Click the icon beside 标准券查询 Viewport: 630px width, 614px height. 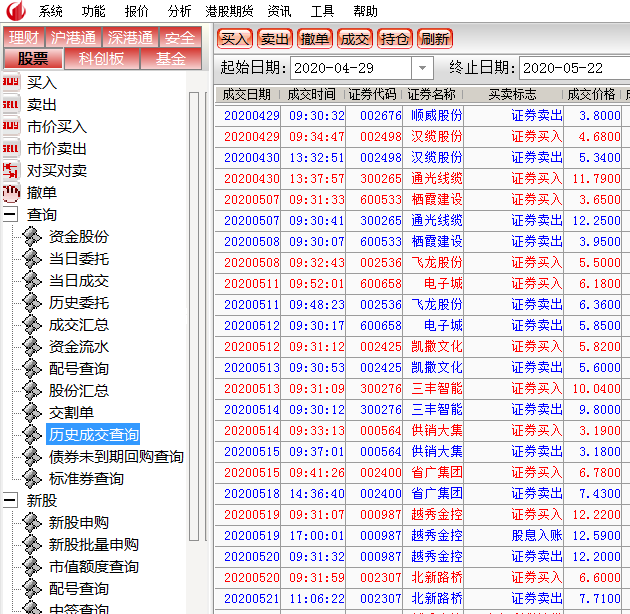pyautogui.click(x=32, y=479)
